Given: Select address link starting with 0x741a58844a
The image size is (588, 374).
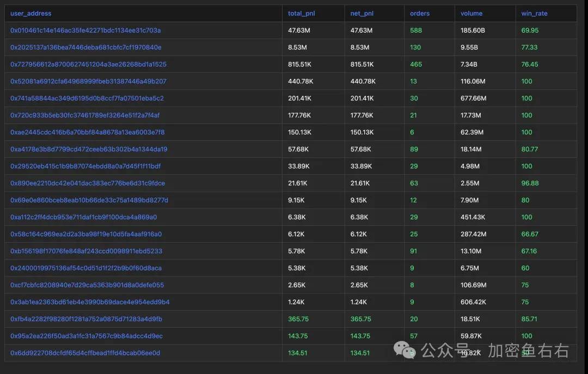Looking at the screenshot, I should point(87,99).
